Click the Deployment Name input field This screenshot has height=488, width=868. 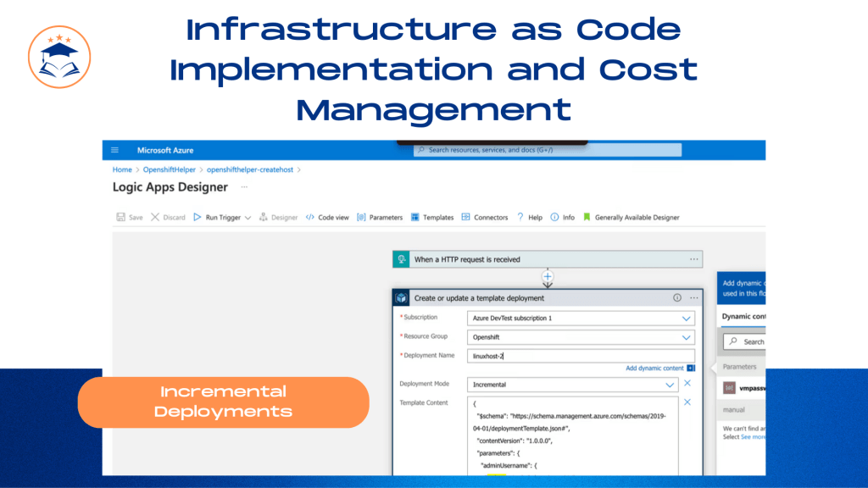(581, 356)
